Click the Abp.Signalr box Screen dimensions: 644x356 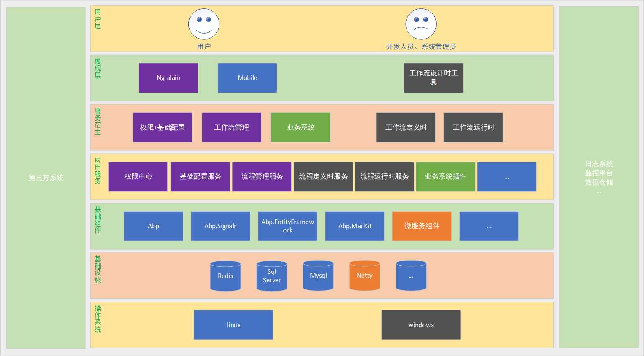[221, 226]
